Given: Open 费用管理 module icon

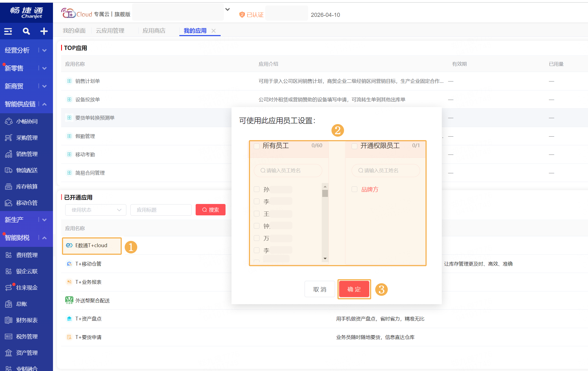Looking at the screenshot, I should point(8,255).
